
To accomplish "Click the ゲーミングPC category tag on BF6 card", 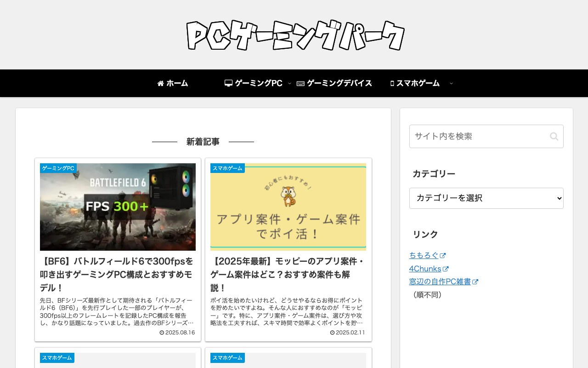I will 58,168.
